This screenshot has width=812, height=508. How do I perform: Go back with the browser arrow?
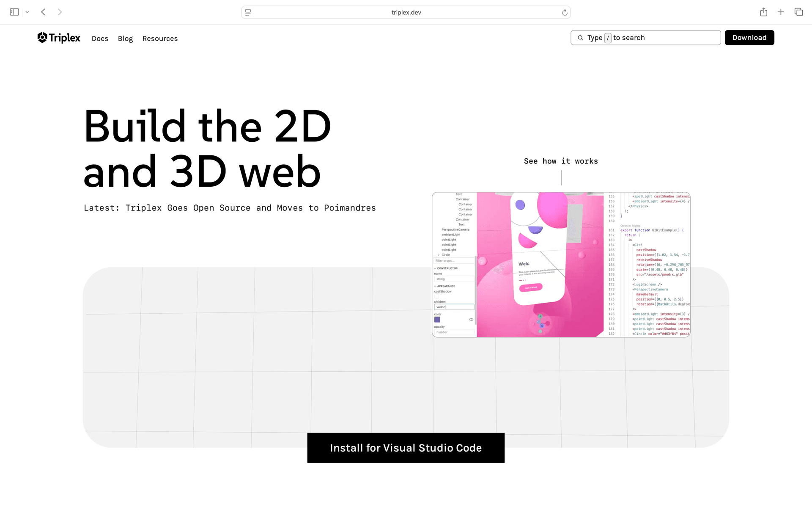pyautogui.click(x=43, y=12)
